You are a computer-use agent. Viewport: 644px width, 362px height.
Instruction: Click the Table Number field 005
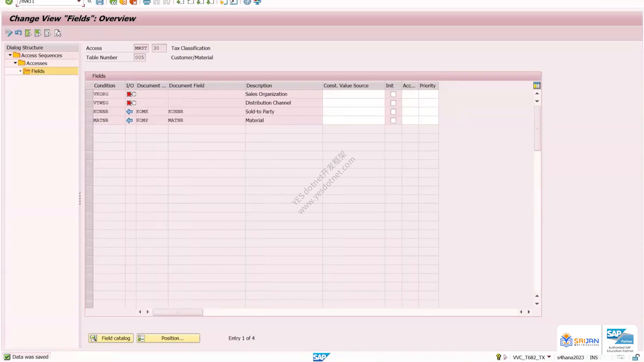point(140,58)
